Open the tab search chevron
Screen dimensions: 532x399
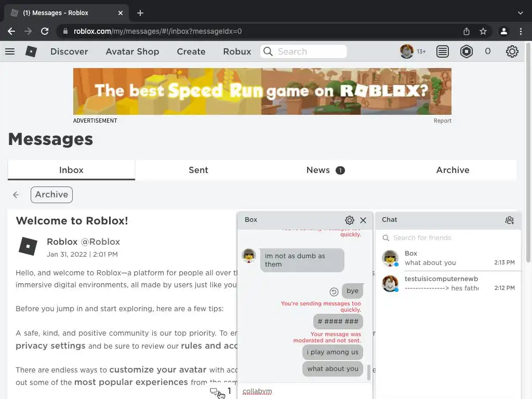(x=521, y=13)
